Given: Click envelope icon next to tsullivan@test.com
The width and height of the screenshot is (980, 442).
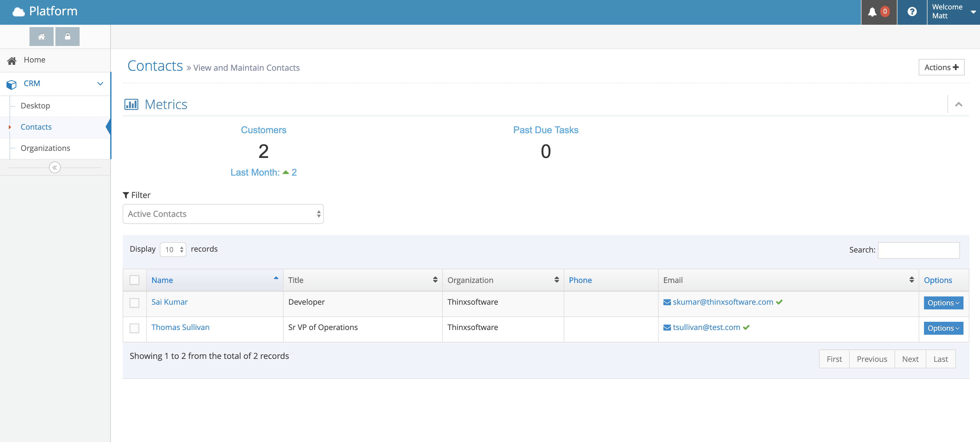Looking at the screenshot, I should [x=667, y=327].
